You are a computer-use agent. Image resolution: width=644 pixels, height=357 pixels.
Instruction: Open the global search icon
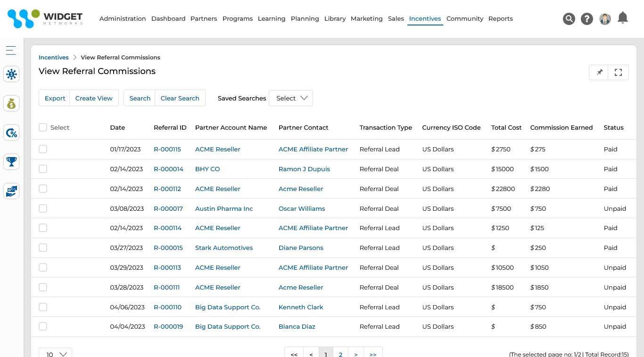tap(569, 18)
